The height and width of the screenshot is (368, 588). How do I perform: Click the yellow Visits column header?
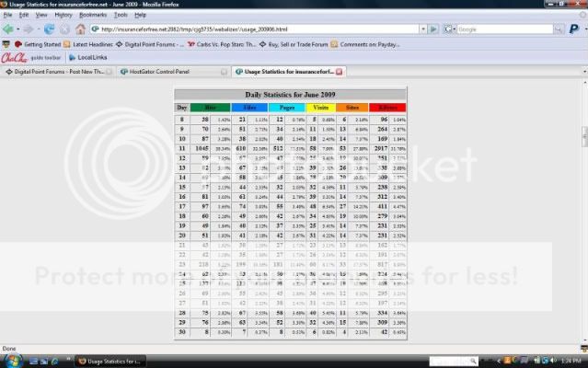pyautogui.click(x=321, y=108)
